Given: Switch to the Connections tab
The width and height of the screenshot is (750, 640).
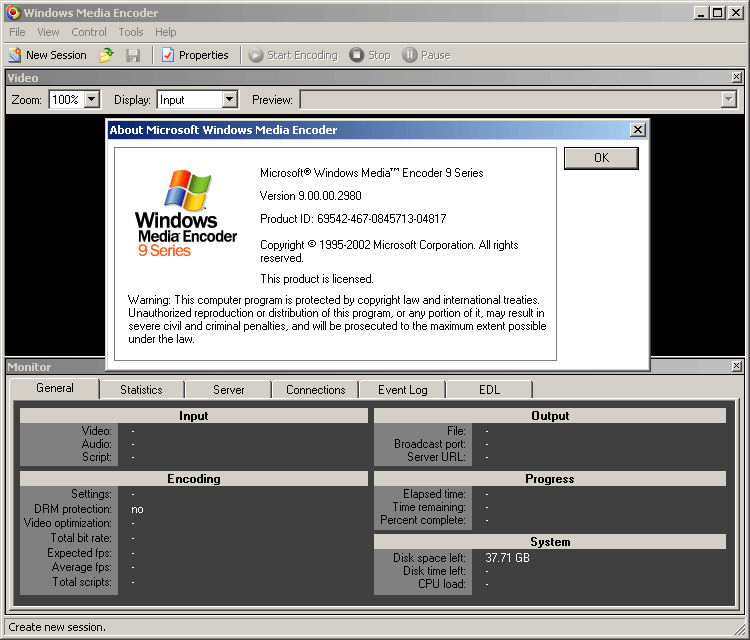Looking at the screenshot, I should [x=315, y=390].
